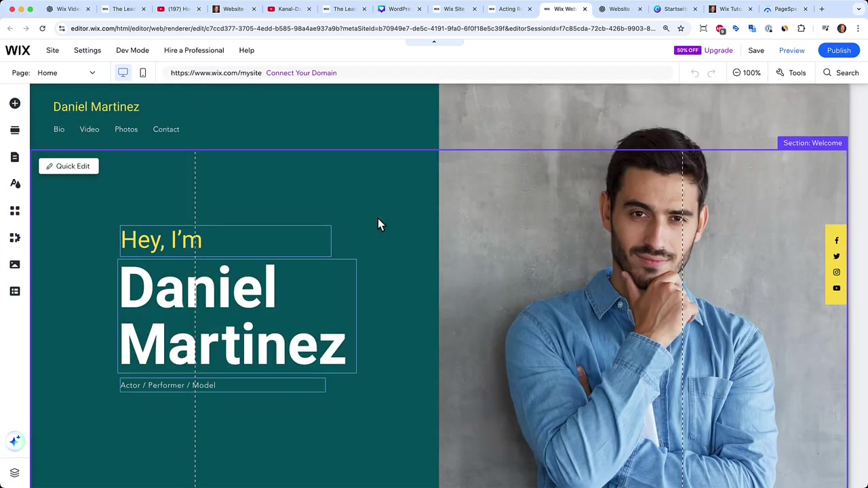Open a new browser tab
Viewport: 868px width, 488px height.
tap(822, 9)
